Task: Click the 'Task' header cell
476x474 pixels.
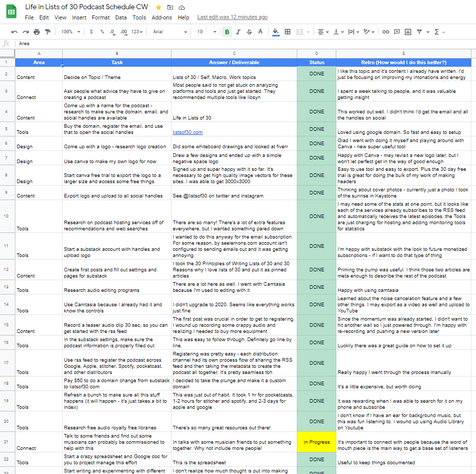Action: tap(117, 63)
